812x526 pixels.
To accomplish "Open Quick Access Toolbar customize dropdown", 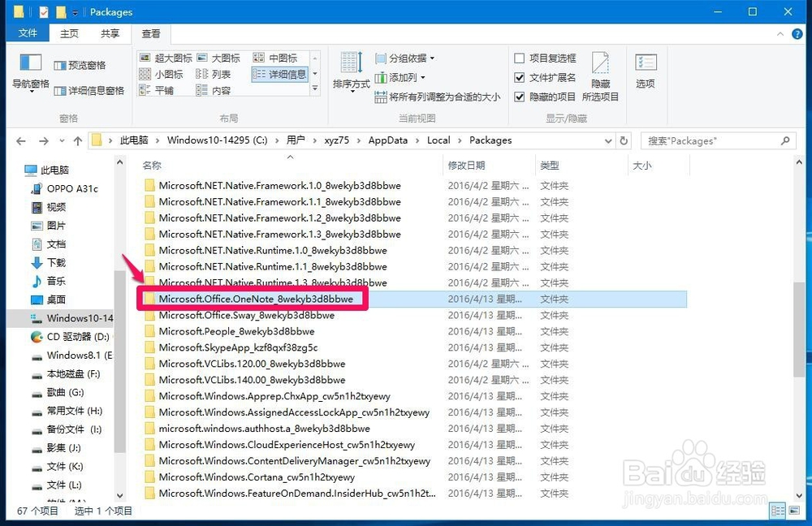I will (x=76, y=12).
